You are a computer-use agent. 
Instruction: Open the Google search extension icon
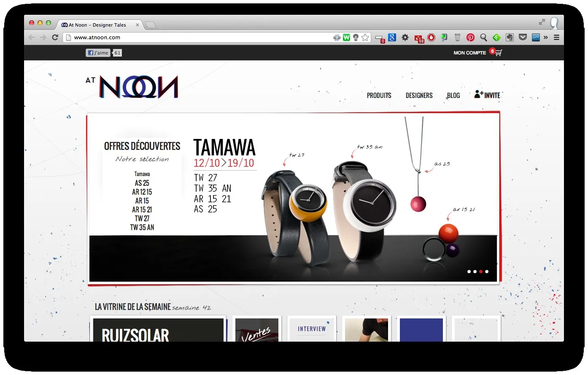[x=392, y=38]
